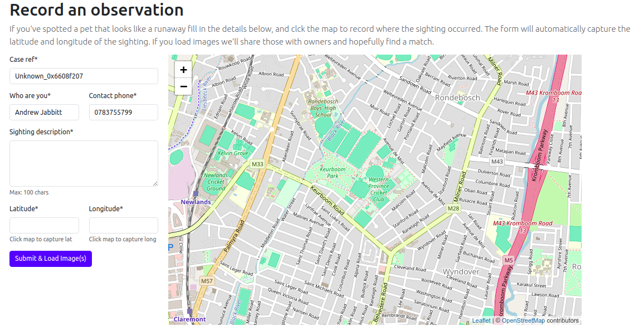Pick the Rondebosch suburb label on map
This screenshot has height=326, width=644.
457,98
